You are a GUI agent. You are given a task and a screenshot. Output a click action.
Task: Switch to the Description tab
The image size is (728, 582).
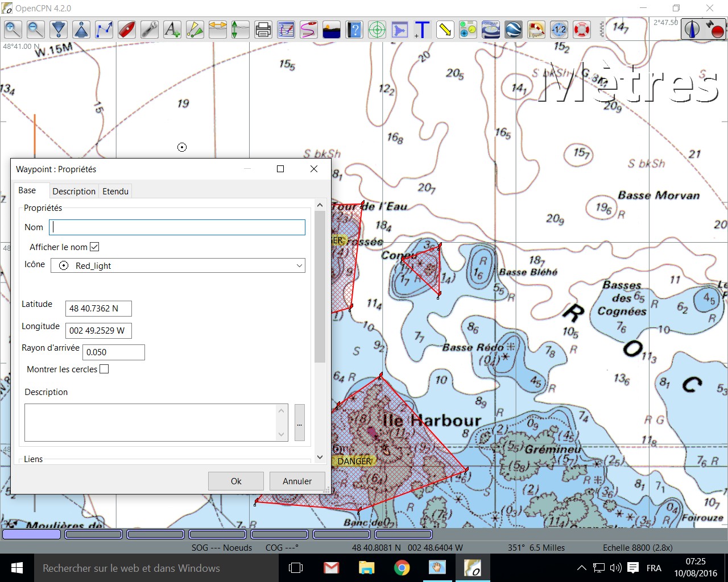click(x=74, y=192)
